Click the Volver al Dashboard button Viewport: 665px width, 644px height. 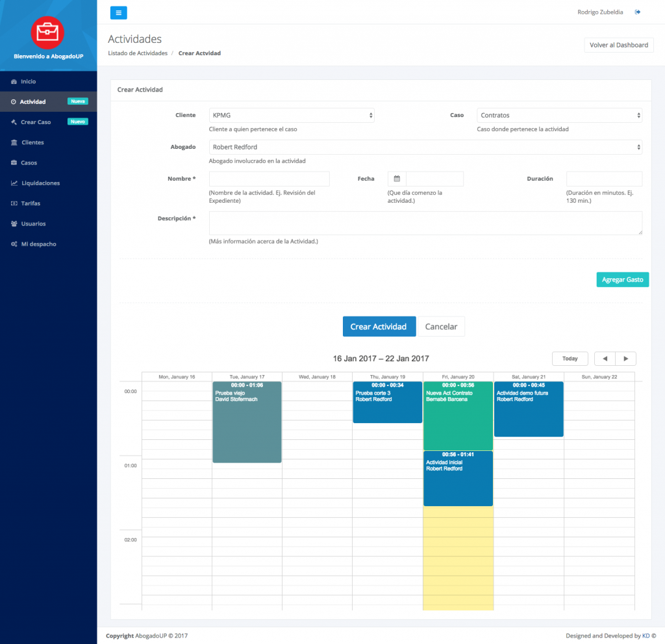pyautogui.click(x=619, y=45)
